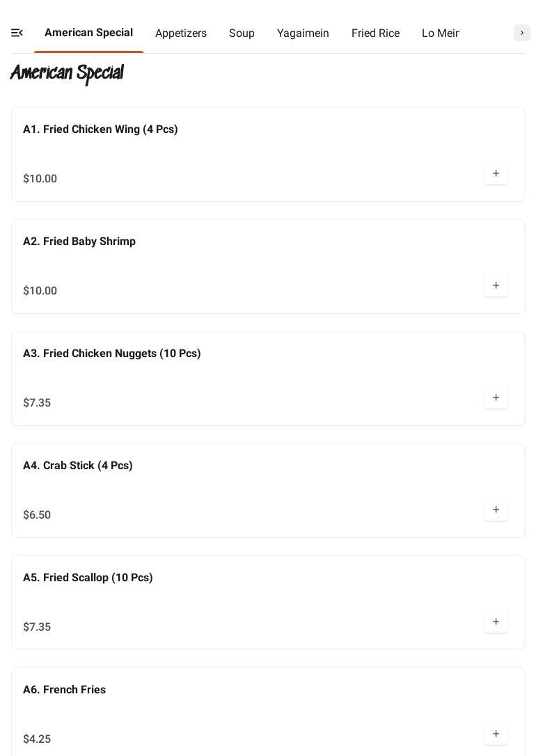Add Fried Chicken Nuggets with plus button
This screenshot has width=536, height=756.
[496, 398]
